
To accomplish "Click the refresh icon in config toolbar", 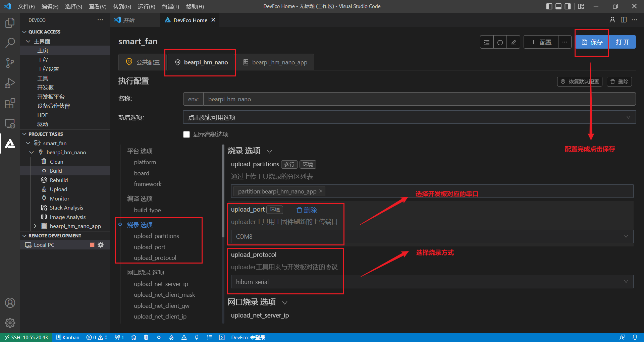I will click(x=500, y=42).
